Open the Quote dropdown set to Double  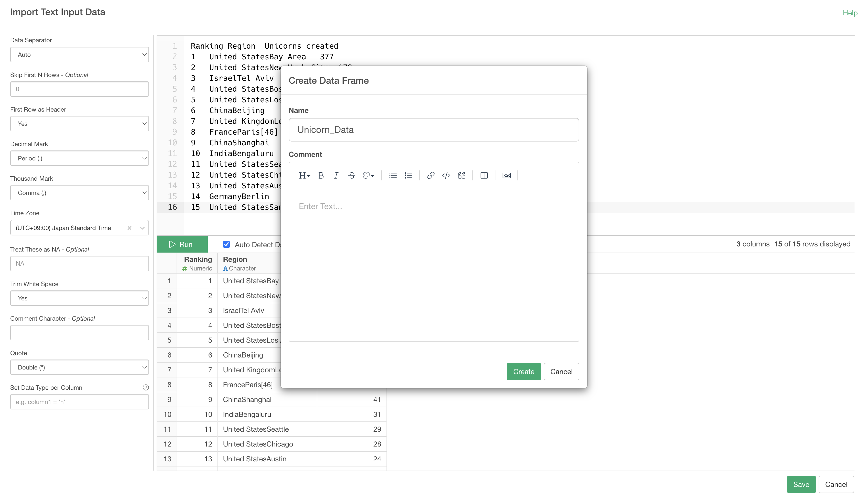coord(79,367)
